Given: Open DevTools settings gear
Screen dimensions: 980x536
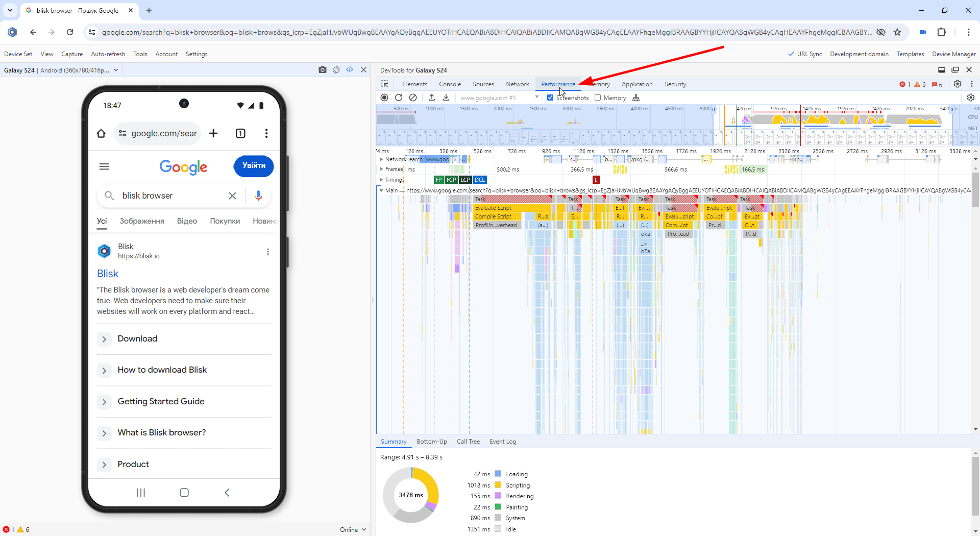Looking at the screenshot, I should coord(958,84).
